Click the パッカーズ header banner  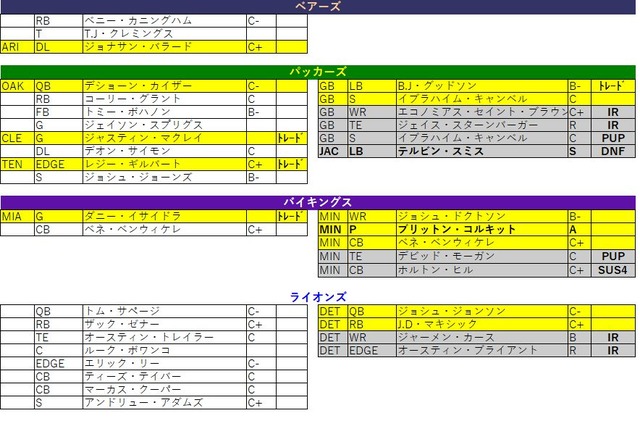pos(318,72)
